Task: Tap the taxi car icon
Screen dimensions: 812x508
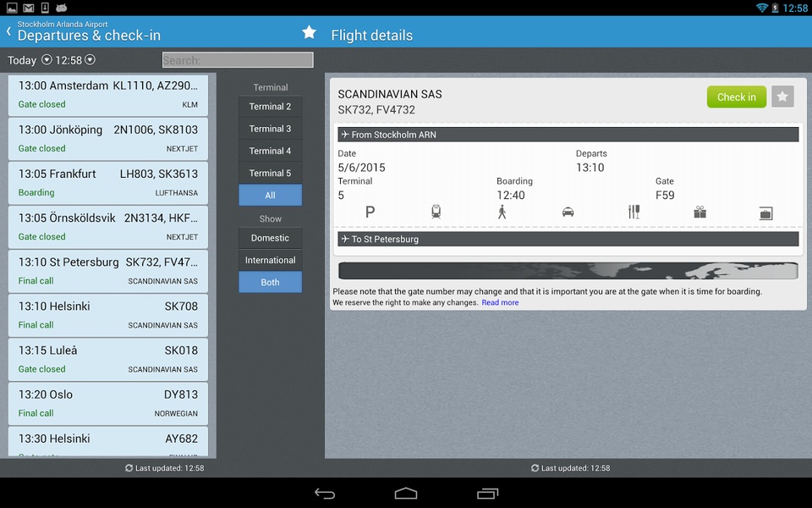Action: tap(568, 212)
